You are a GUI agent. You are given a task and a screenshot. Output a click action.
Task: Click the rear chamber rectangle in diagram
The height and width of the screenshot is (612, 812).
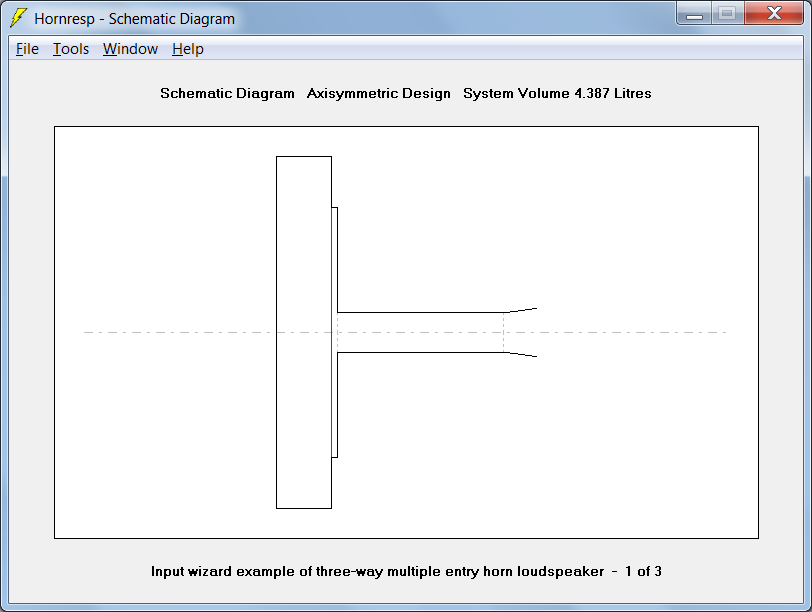tap(304, 332)
